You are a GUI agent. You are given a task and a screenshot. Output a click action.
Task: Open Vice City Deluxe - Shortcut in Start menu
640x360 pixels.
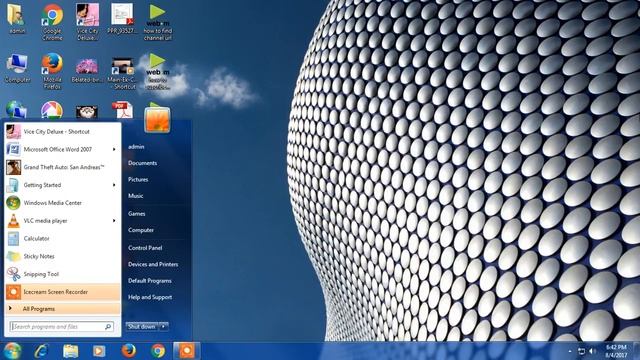pos(62,132)
